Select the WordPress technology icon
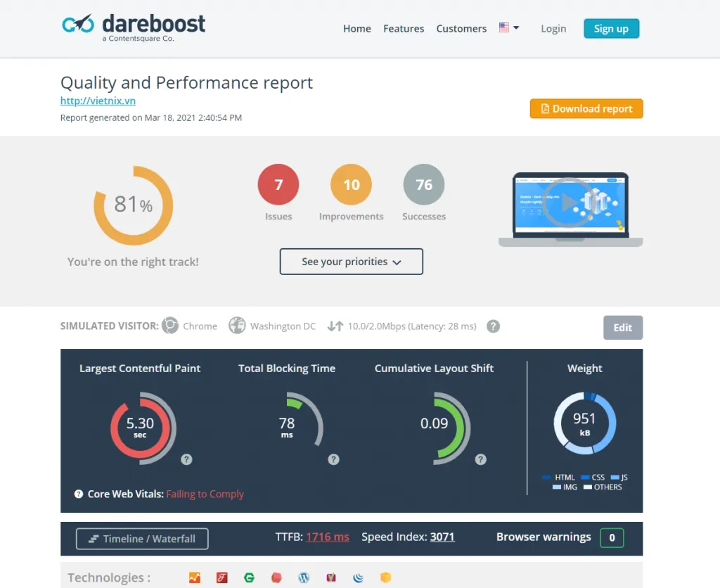 coord(304,577)
